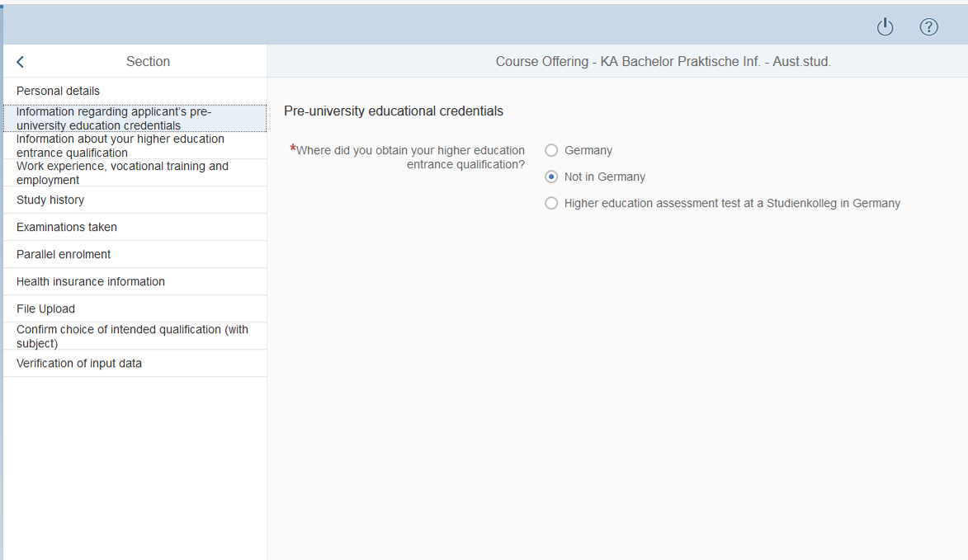Click the power log off icon

[x=885, y=27]
